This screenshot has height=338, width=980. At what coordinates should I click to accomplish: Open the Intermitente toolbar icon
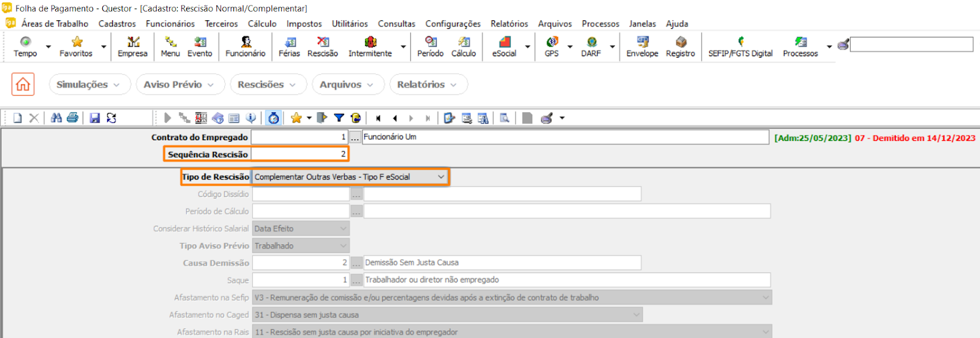click(370, 47)
